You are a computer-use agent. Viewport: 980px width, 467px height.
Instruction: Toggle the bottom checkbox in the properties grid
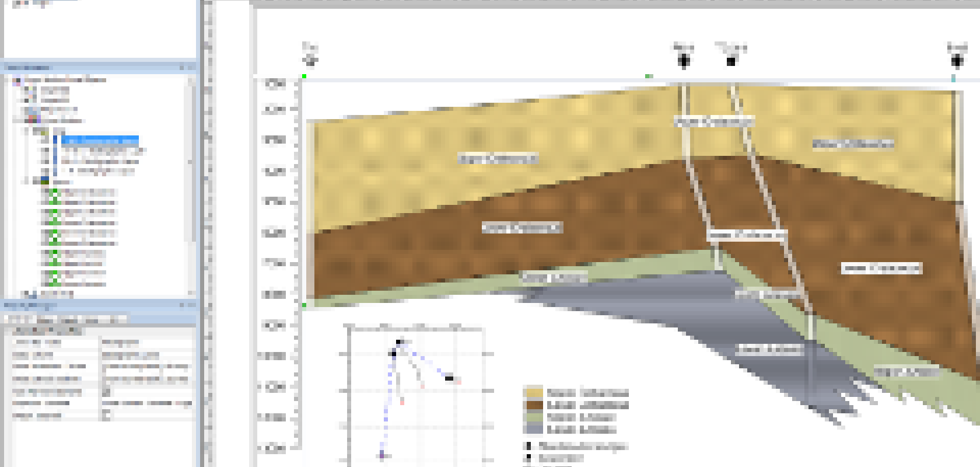pos(106,415)
